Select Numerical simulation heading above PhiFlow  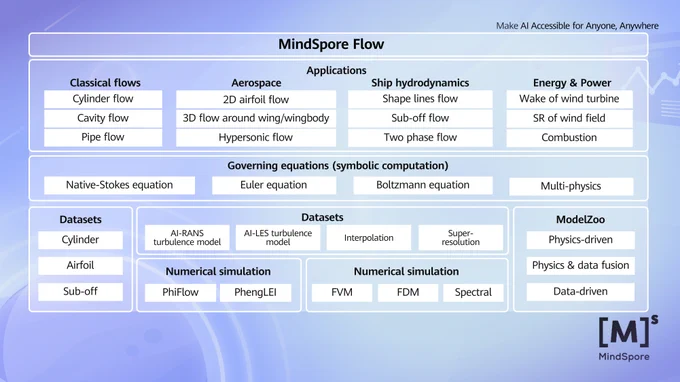coord(218,271)
